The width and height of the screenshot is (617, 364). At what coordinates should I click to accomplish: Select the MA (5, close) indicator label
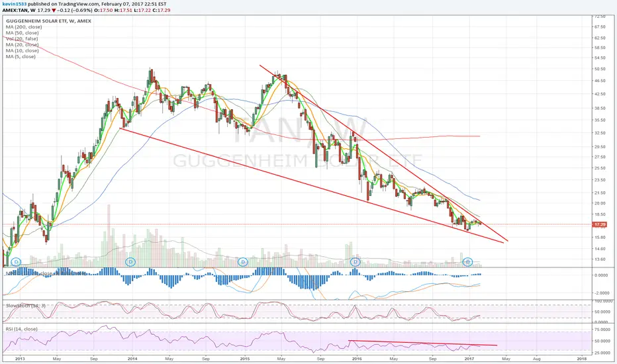point(21,56)
